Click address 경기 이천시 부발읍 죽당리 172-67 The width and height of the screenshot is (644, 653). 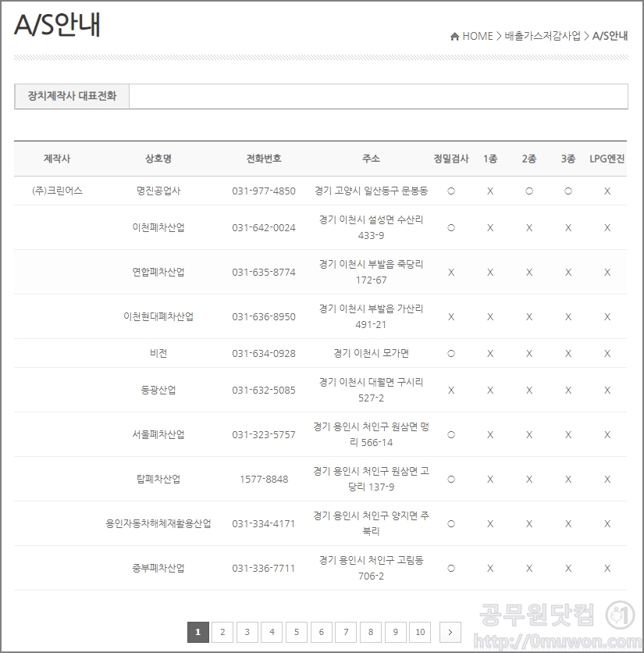point(371,272)
